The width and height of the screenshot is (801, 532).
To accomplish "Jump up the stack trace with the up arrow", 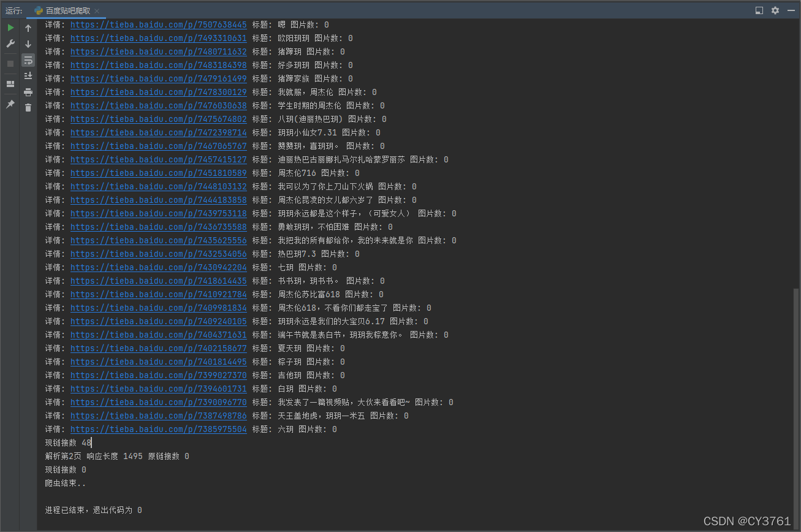I will pos(28,28).
